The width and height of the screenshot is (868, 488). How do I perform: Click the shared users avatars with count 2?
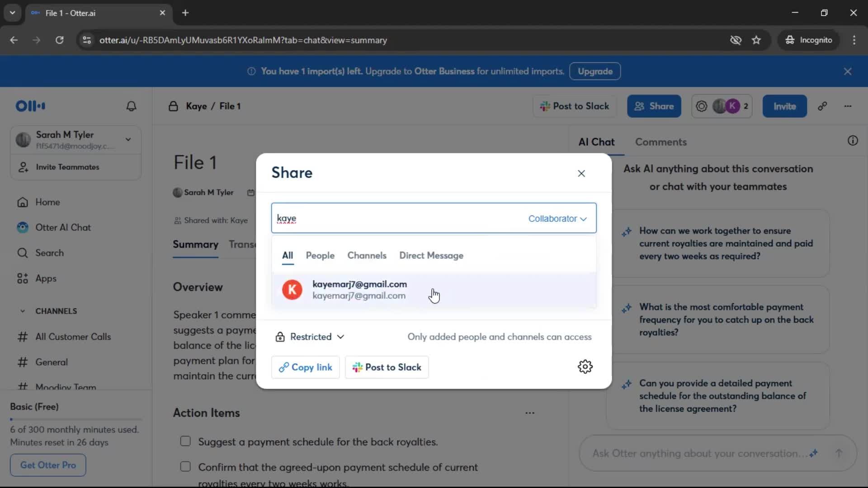click(730, 106)
